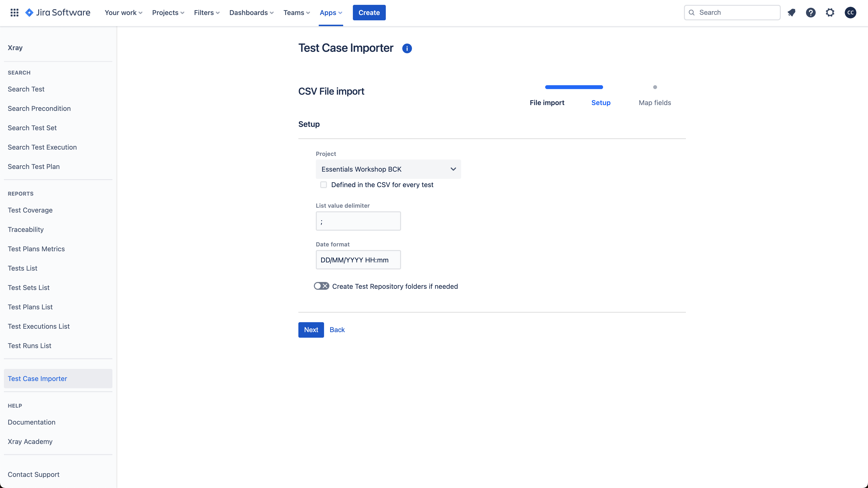Focus the top Search field
The image size is (868, 488).
[x=732, y=12]
